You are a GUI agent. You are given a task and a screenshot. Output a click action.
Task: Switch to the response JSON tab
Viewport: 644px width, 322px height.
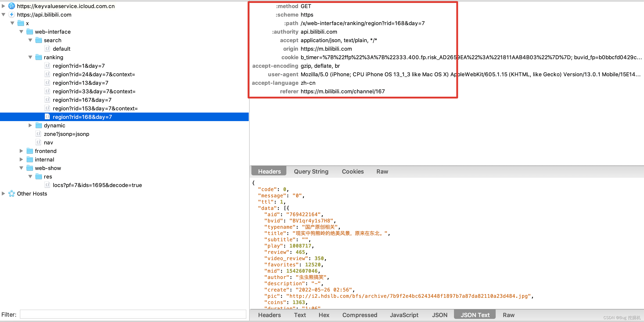pos(439,315)
